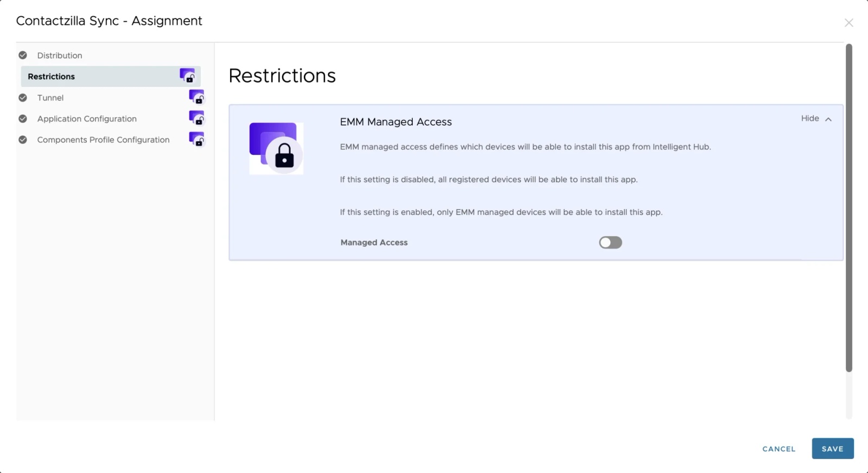
Task: Click the Hide chevron arrow
Action: coord(827,118)
